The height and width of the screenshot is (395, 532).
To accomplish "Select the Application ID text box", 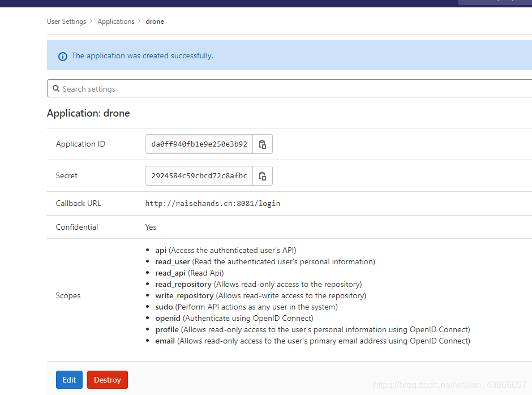I will pyautogui.click(x=199, y=144).
